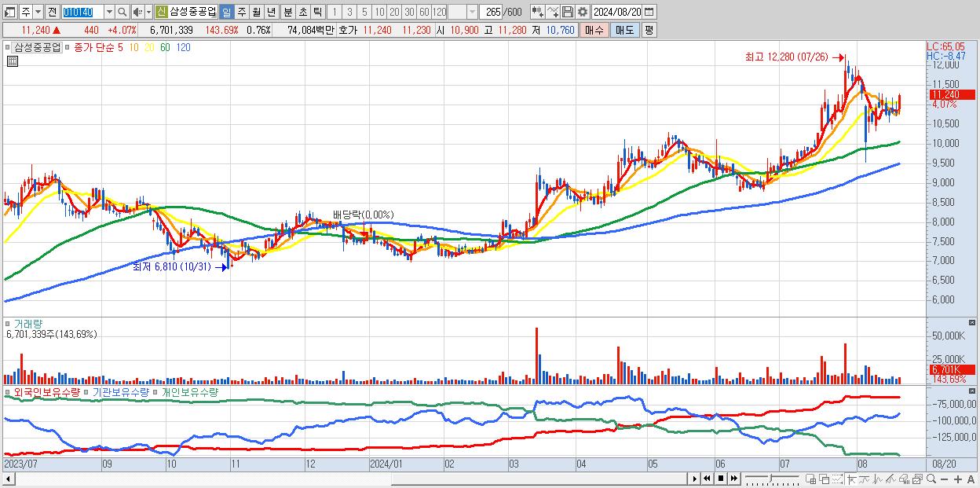Click the 기관보유수량 legend color marker
980x488 pixels.
(86, 391)
